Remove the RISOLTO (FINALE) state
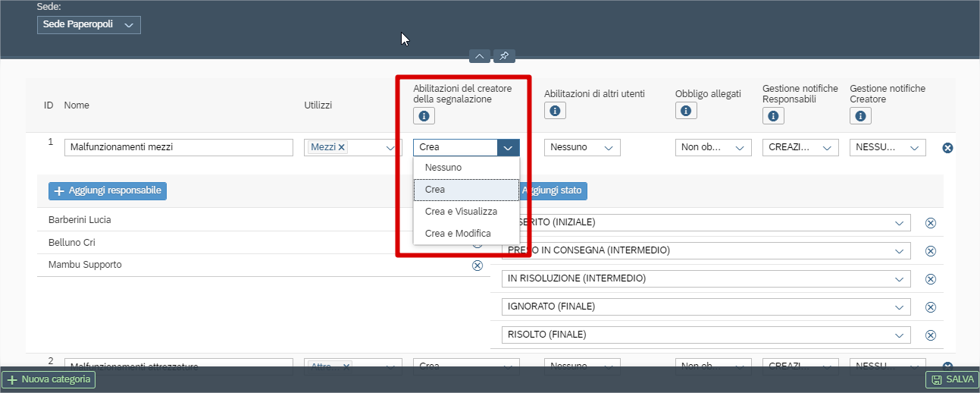 (x=931, y=335)
